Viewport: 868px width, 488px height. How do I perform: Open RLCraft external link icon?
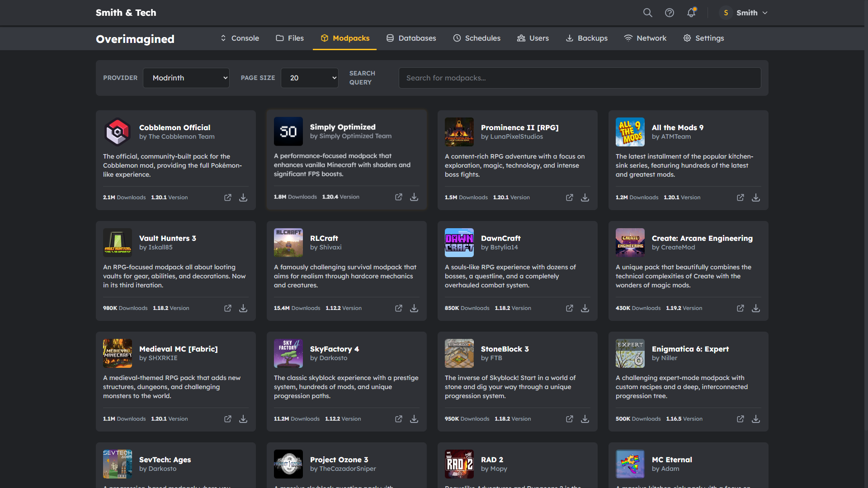coord(398,308)
